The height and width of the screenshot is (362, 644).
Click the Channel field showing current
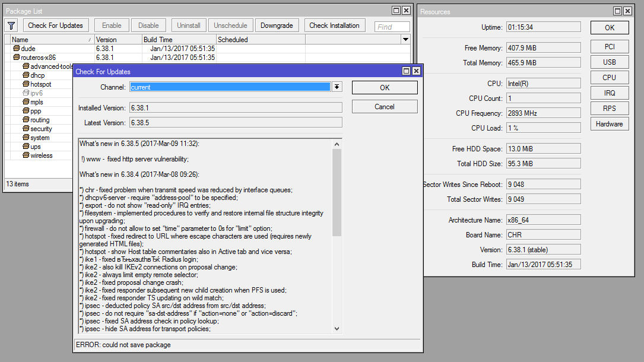230,87
